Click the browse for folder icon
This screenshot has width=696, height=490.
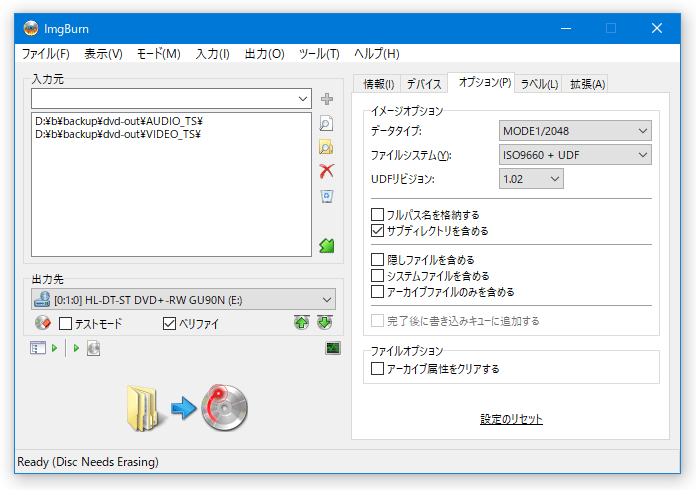(326, 147)
